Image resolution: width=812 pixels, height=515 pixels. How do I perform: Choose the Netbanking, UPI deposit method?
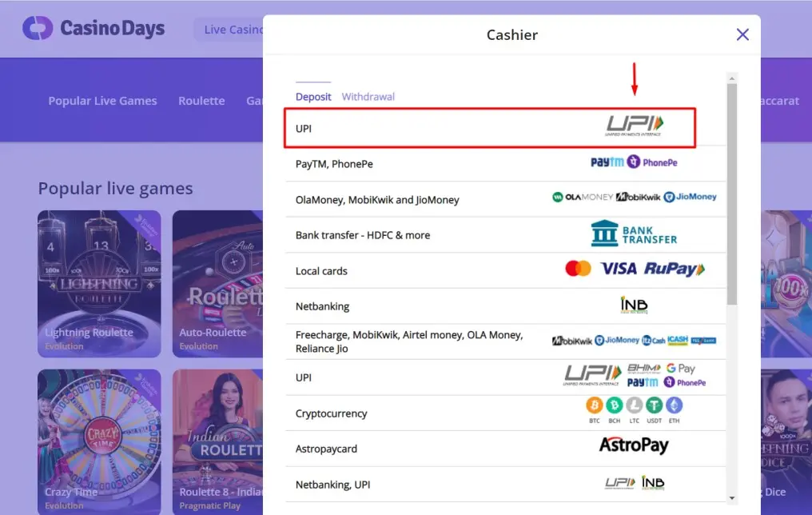pyautogui.click(x=505, y=485)
